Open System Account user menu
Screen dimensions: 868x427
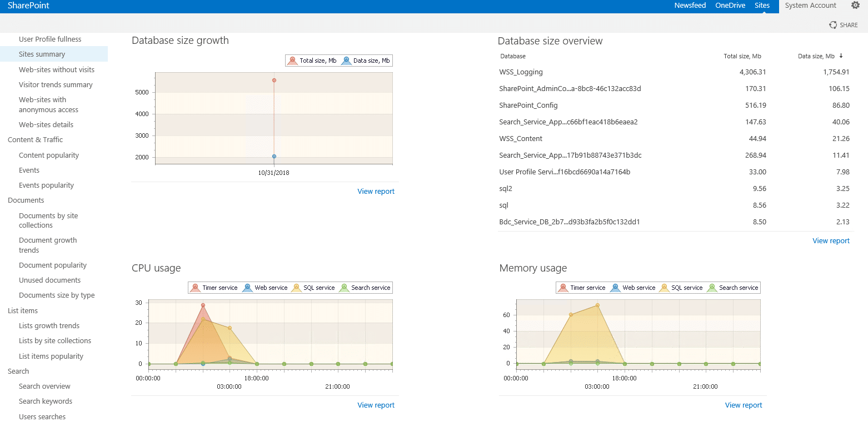(810, 6)
